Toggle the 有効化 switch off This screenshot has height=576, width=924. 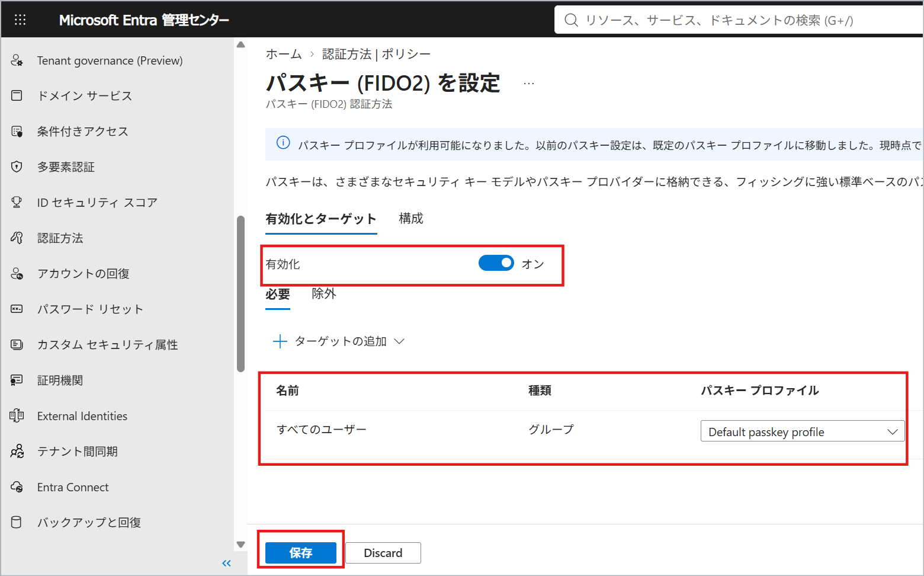point(496,263)
